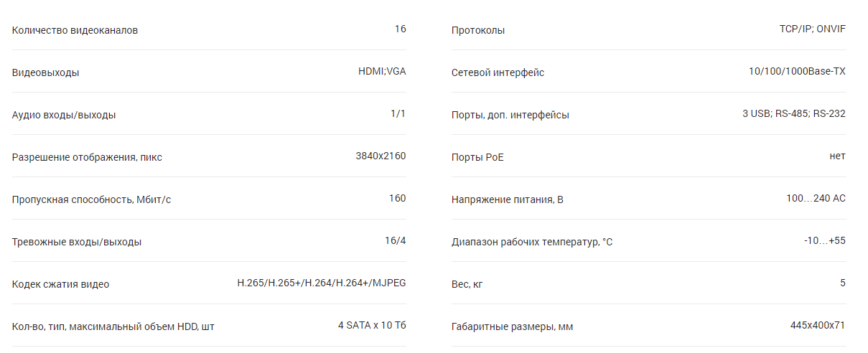Screen dimensions: 868x353
Task: Click the "Количество видеоканалов" label
Action: 75,30
